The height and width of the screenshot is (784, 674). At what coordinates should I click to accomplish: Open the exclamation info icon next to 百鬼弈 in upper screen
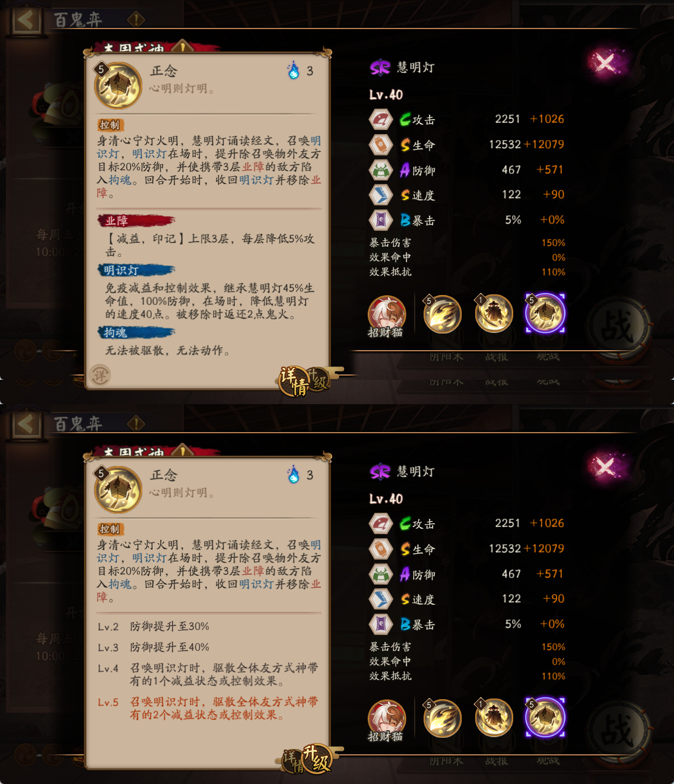[x=136, y=20]
